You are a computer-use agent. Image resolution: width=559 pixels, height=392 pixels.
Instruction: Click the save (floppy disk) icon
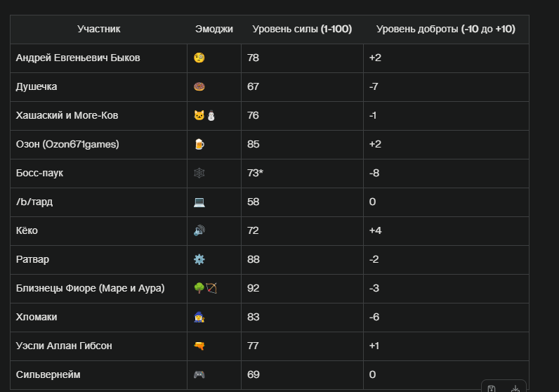point(492,388)
